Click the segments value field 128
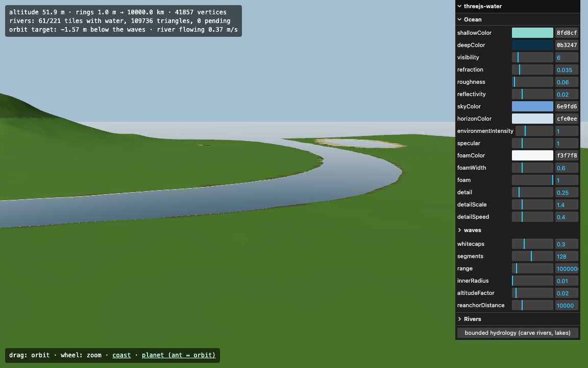 click(567, 257)
